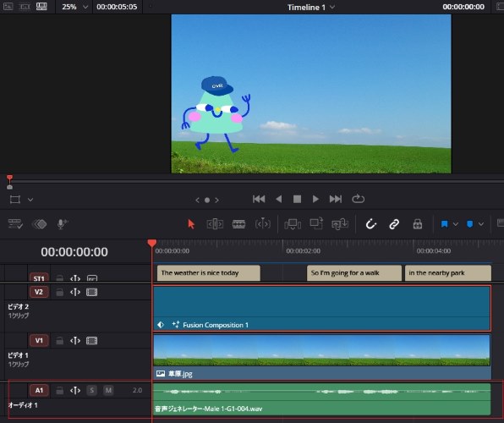
Task: Click the A1 track destination button
Action: 39,390
